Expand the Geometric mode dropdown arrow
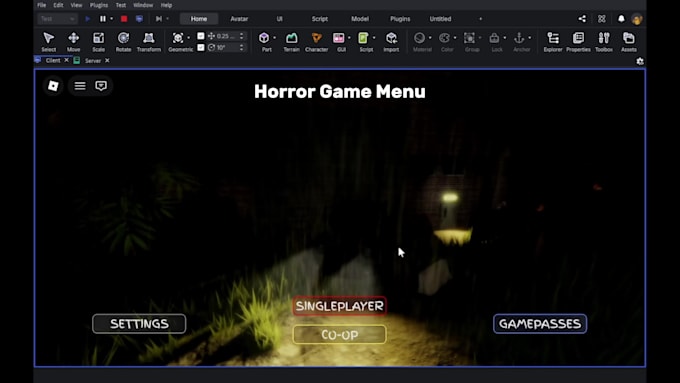The height and width of the screenshot is (383, 680). pos(188,38)
